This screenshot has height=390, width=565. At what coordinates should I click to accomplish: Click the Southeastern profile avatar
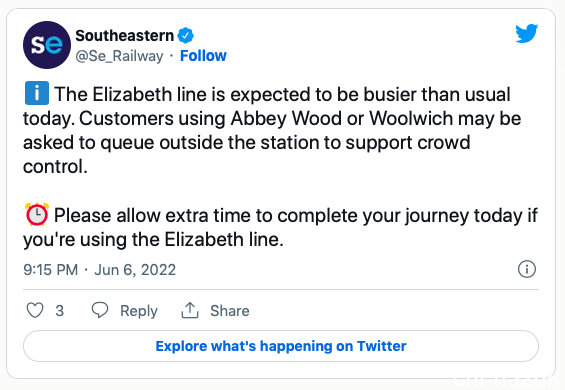pyautogui.click(x=47, y=45)
